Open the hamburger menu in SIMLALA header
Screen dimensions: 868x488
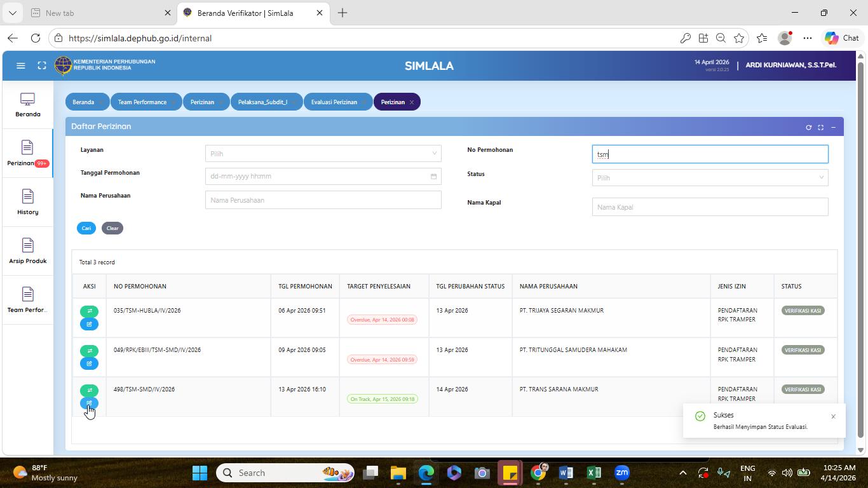coord(20,65)
